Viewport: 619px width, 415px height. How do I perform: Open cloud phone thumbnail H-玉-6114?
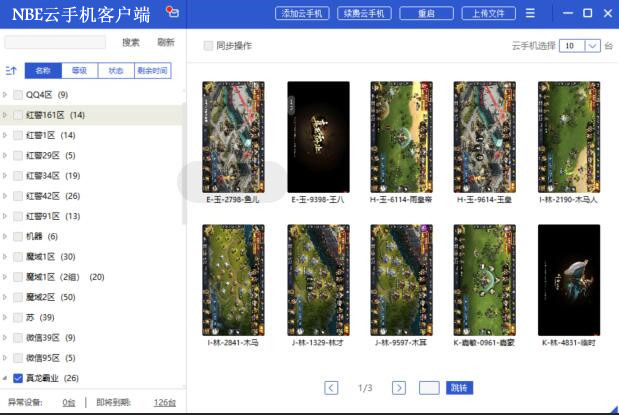click(x=401, y=137)
